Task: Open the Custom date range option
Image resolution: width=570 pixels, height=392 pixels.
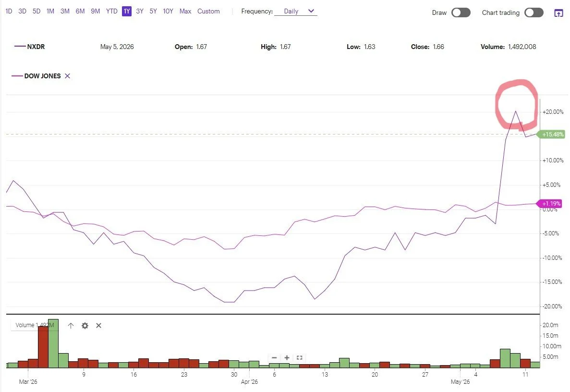Action: [209, 11]
